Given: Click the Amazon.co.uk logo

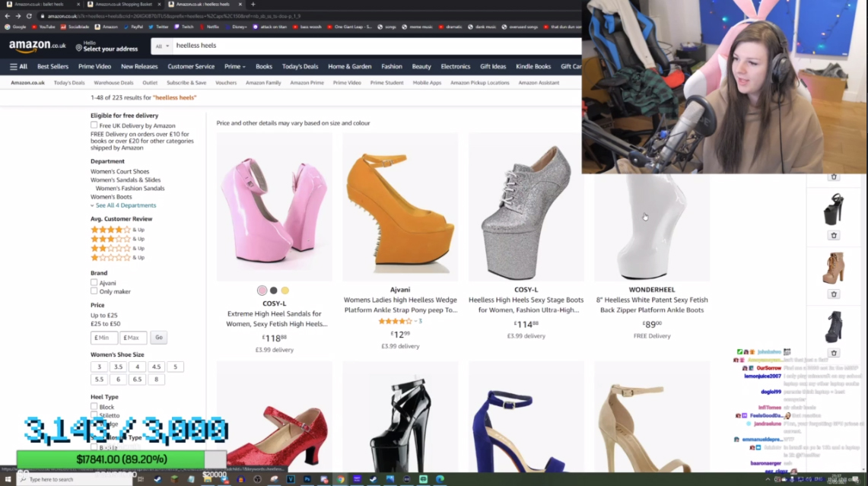Looking at the screenshot, I should 37,46.
